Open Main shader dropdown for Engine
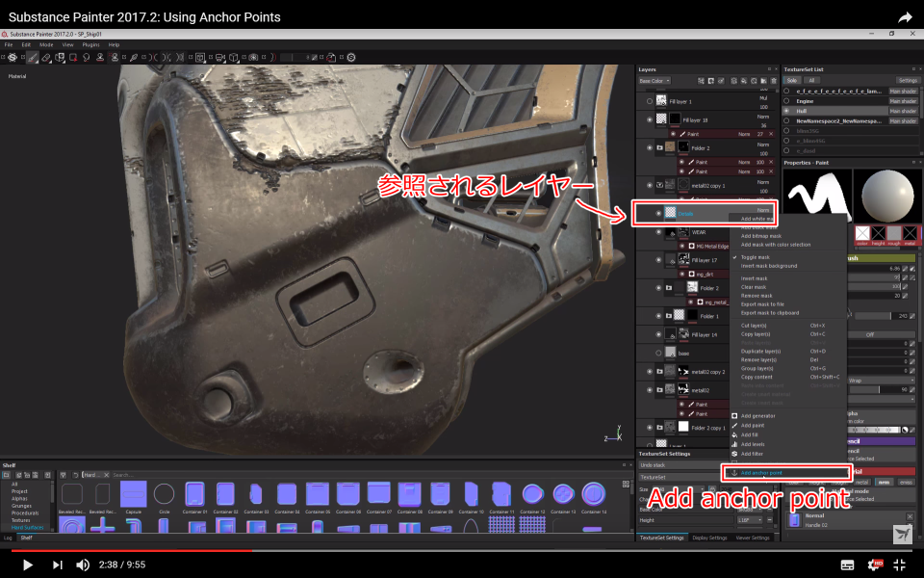The image size is (924, 578). [903, 101]
